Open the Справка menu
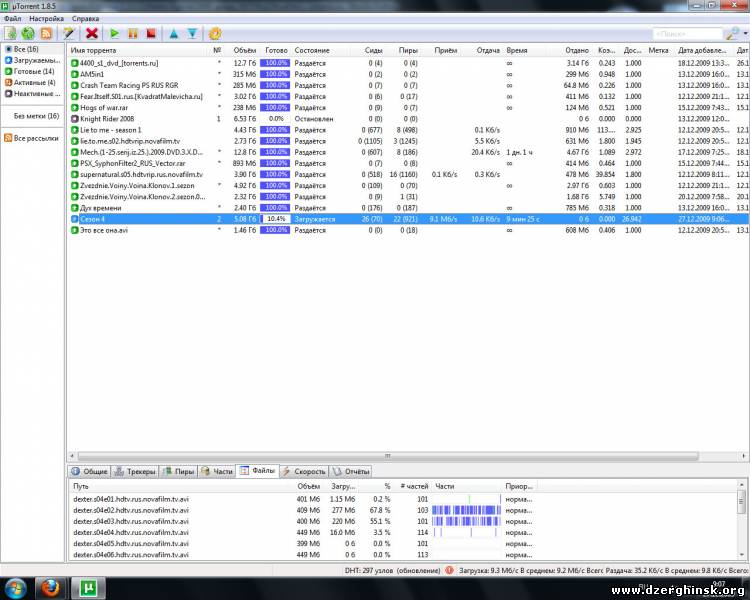 (86, 19)
